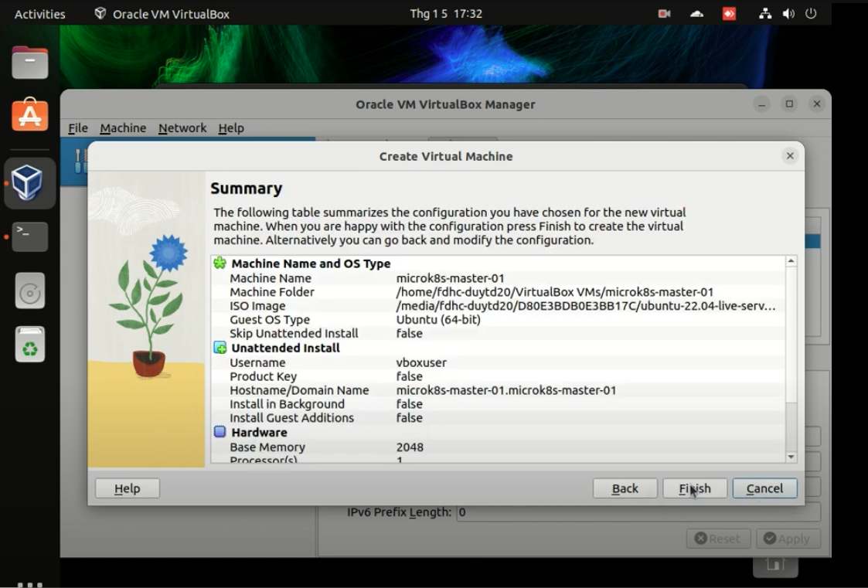Open the trash icon in the dock
The height and width of the screenshot is (588, 868).
tap(29, 345)
